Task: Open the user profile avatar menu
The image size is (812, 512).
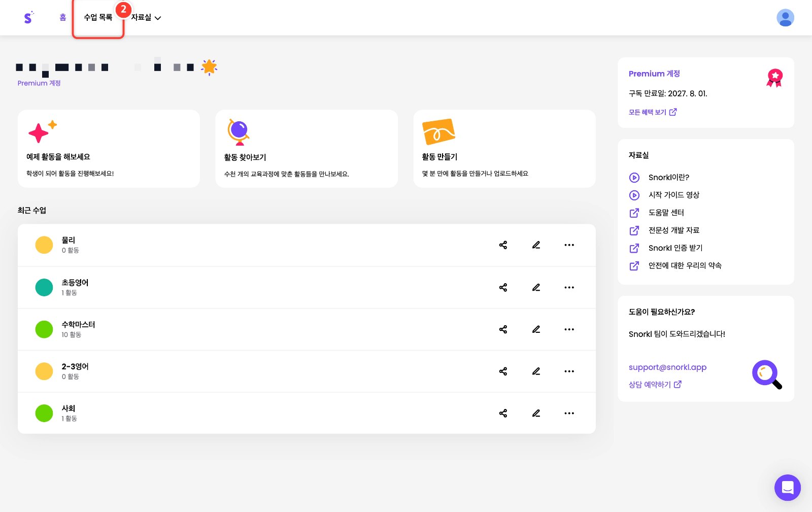Action: point(785,18)
